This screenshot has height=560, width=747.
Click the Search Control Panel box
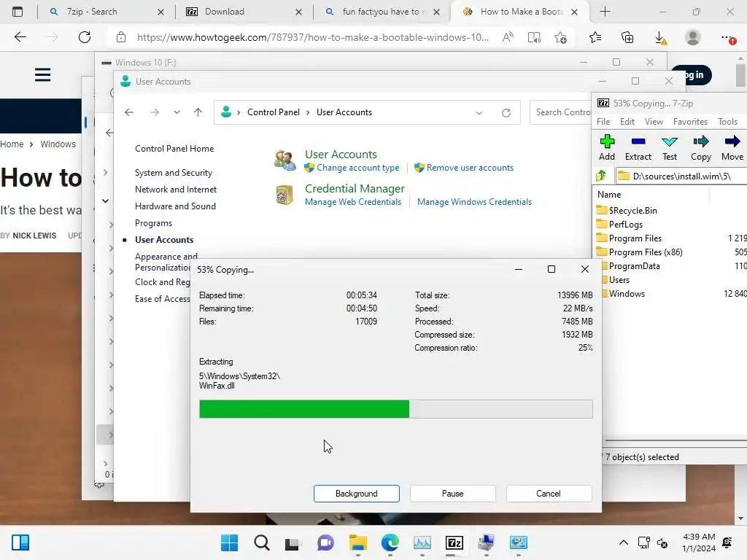pos(561,112)
